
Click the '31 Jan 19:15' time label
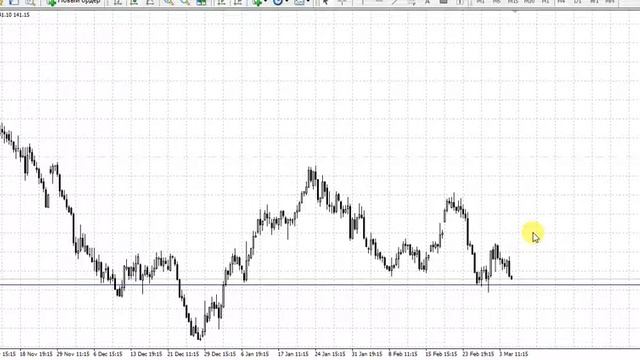[367, 354]
